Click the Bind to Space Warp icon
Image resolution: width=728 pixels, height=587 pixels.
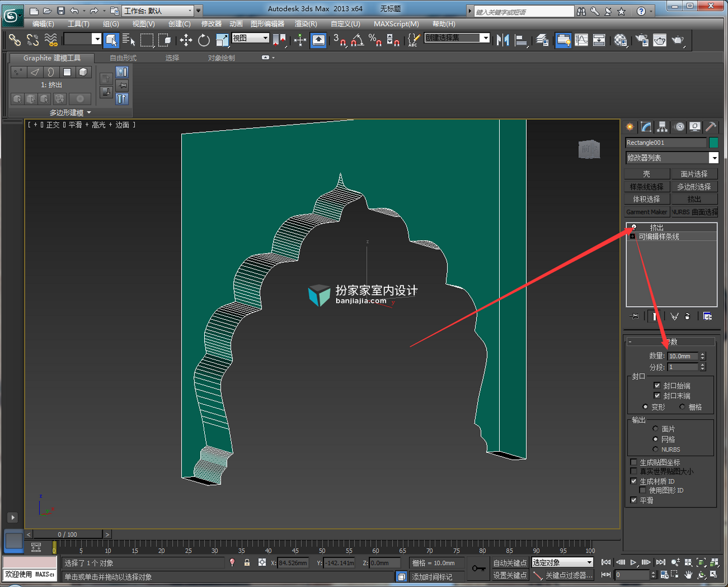click(51, 40)
